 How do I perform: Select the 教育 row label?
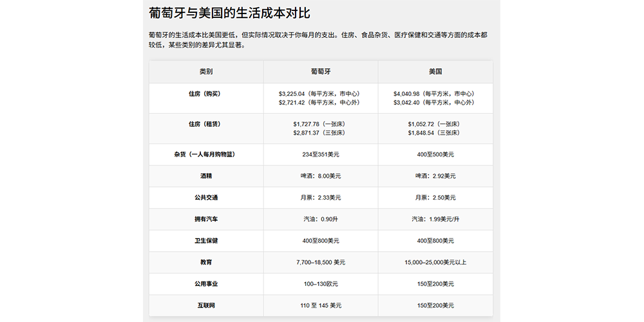coord(206,262)
